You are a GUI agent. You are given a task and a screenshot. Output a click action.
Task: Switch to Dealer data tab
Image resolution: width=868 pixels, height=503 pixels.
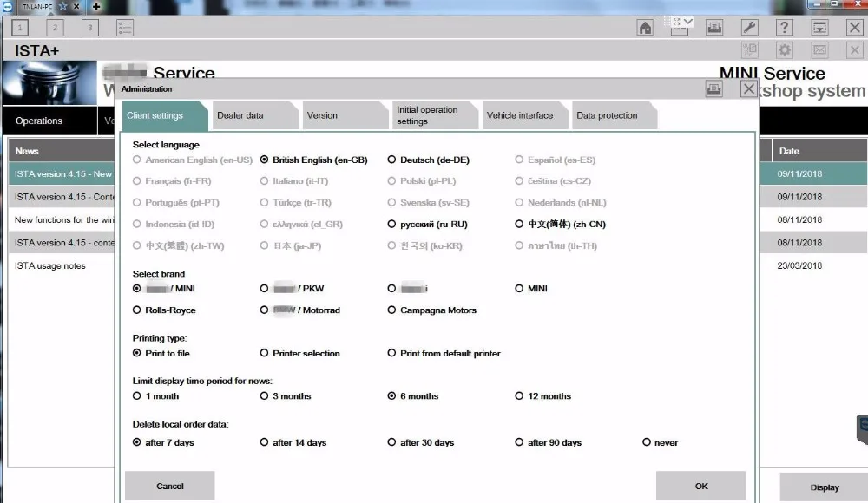(254, 115)
